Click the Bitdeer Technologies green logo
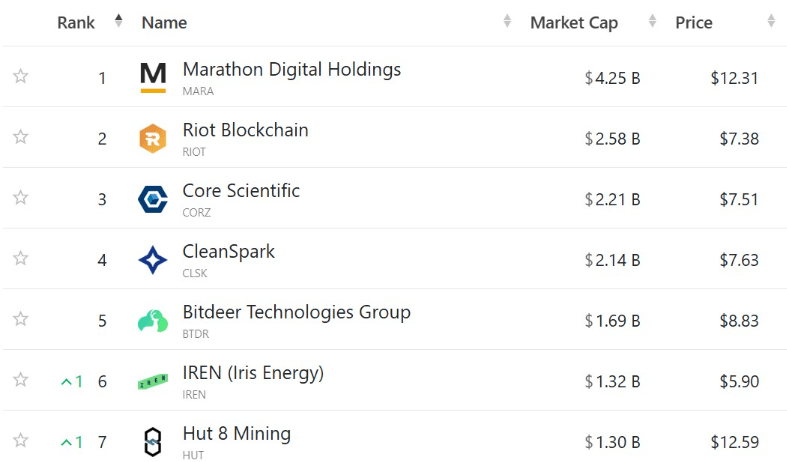Image resolution: width=787 pixels, height=462 pixels. (153, 321)
